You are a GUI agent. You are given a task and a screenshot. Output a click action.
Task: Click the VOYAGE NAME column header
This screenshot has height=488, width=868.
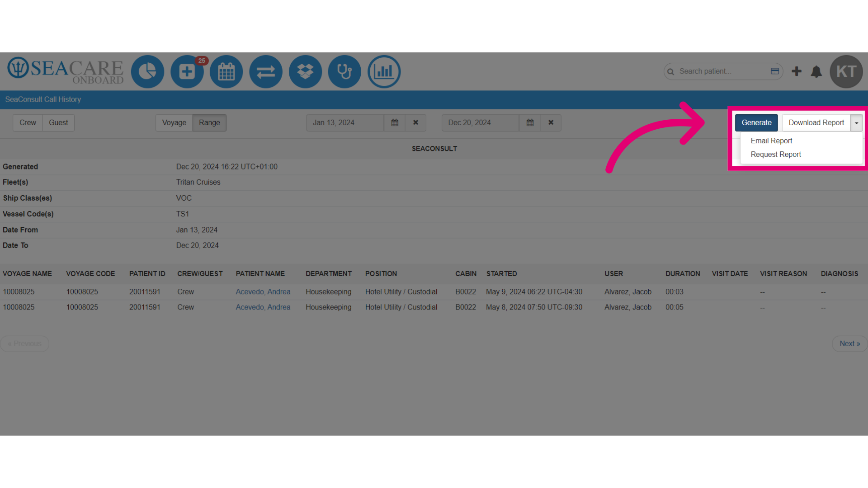pyautogui.click(x=27, y=273)
